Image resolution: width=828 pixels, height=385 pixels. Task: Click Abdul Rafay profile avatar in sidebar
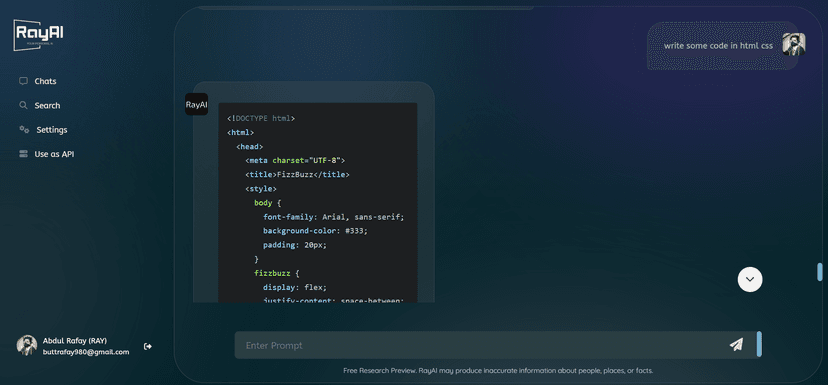tap(27, 345)
